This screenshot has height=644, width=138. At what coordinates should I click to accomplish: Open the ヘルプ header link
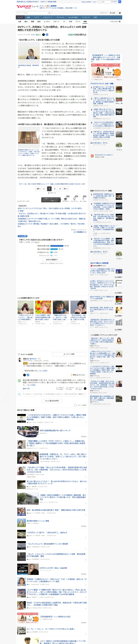click(94, 2)
